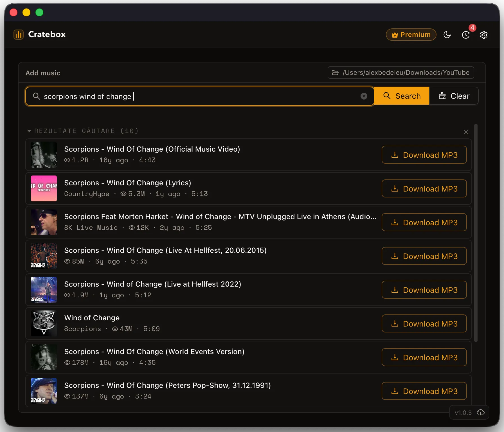Screen dimensions: 504x432
Task: Open thumbnail of Peters Pop-Show video
Action: [x=44, y=391]
